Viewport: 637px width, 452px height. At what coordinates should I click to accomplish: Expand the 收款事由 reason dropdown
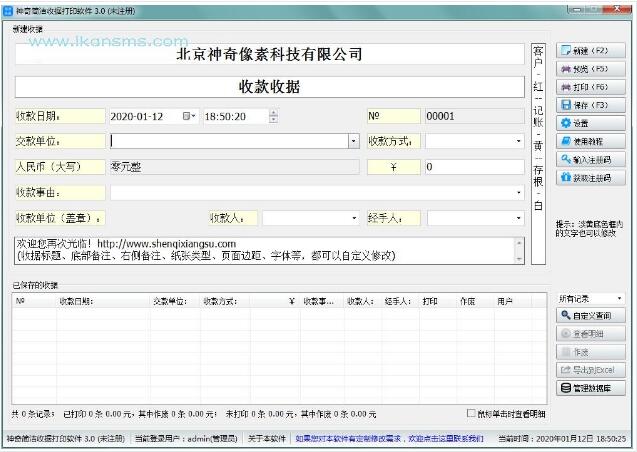pos(518,192)
